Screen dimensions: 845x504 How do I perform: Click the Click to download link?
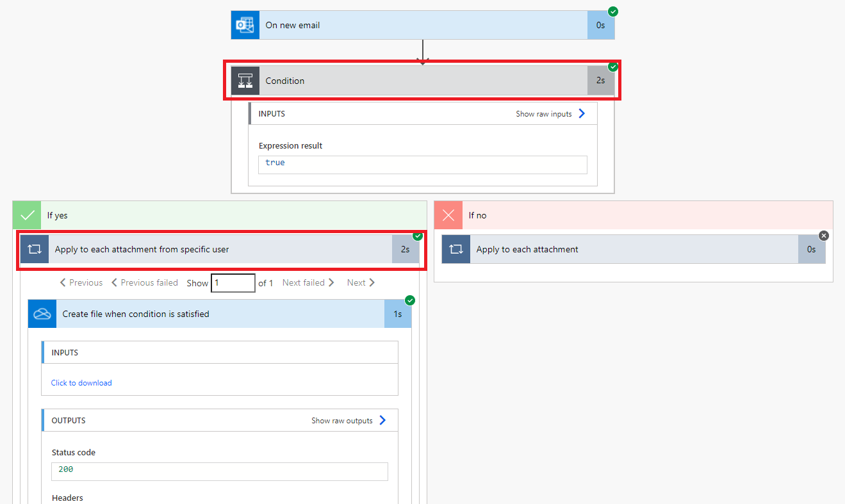[81, 383]
